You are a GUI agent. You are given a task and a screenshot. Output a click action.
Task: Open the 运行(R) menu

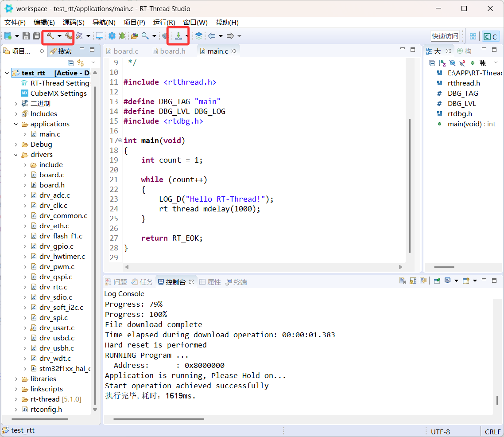coord(164,23)
